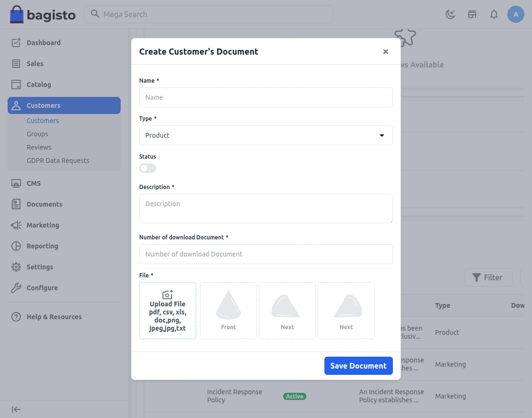
Task: Open the admin avatar menu
Action: coord(516,14)
